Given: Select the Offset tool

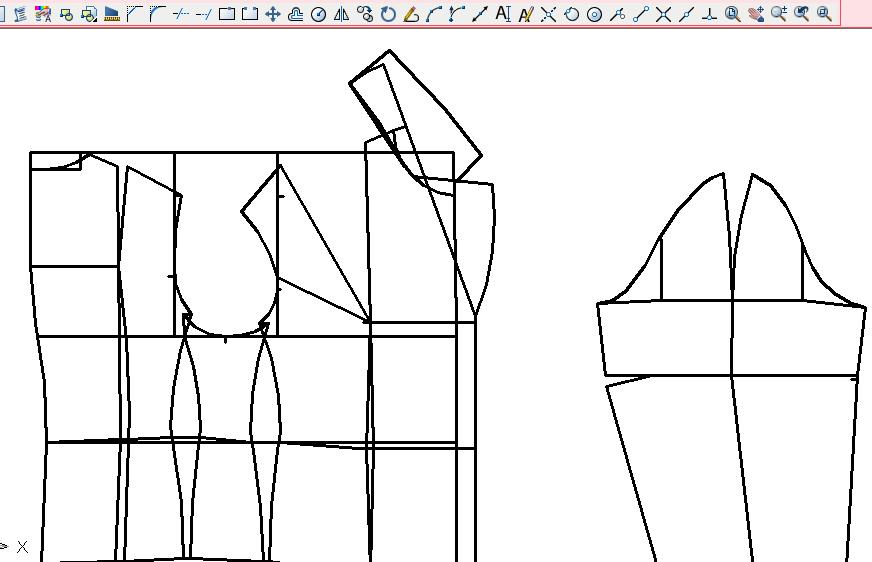Looking at the screenshot, I should click(295, 14).
